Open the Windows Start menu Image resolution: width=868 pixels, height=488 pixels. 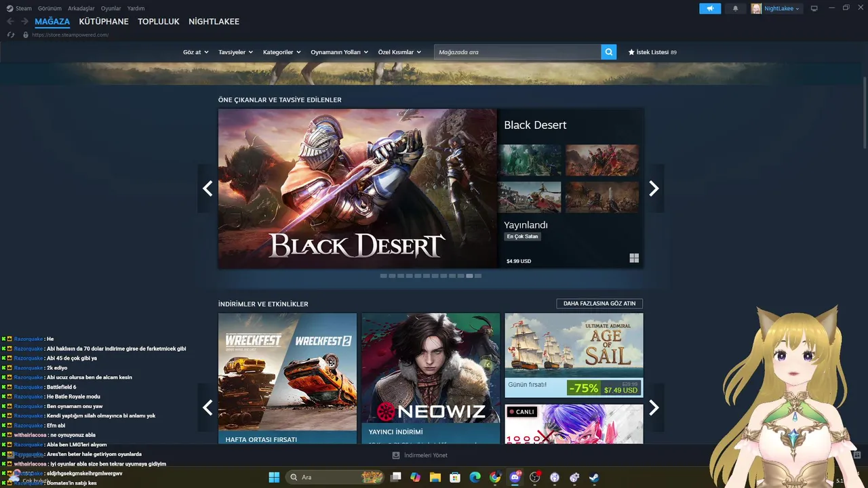[274, 477]
